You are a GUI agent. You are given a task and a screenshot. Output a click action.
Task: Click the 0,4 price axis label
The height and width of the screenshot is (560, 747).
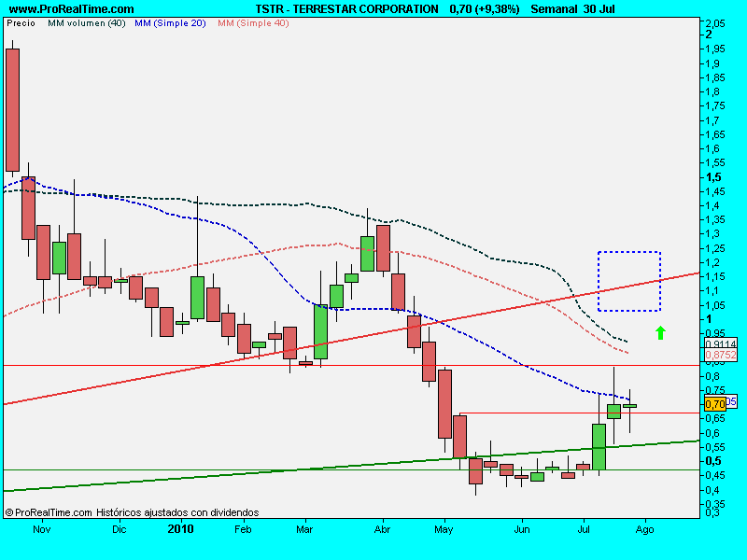point(713,489)
